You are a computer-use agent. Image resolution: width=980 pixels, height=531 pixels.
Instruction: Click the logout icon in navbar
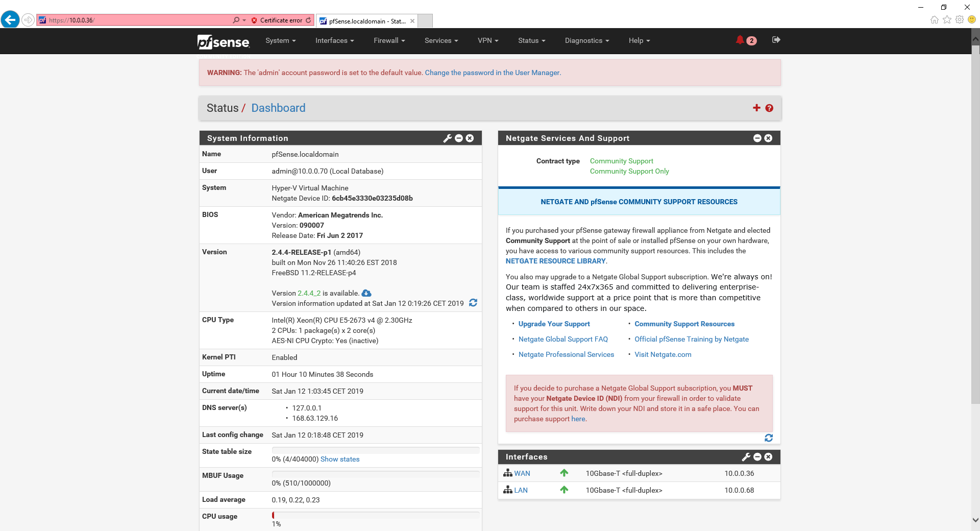point(776,40)
